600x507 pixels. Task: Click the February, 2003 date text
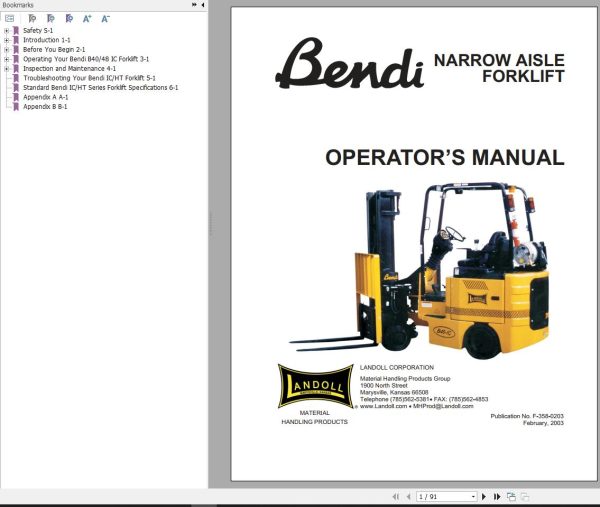[x=543, y=423]
